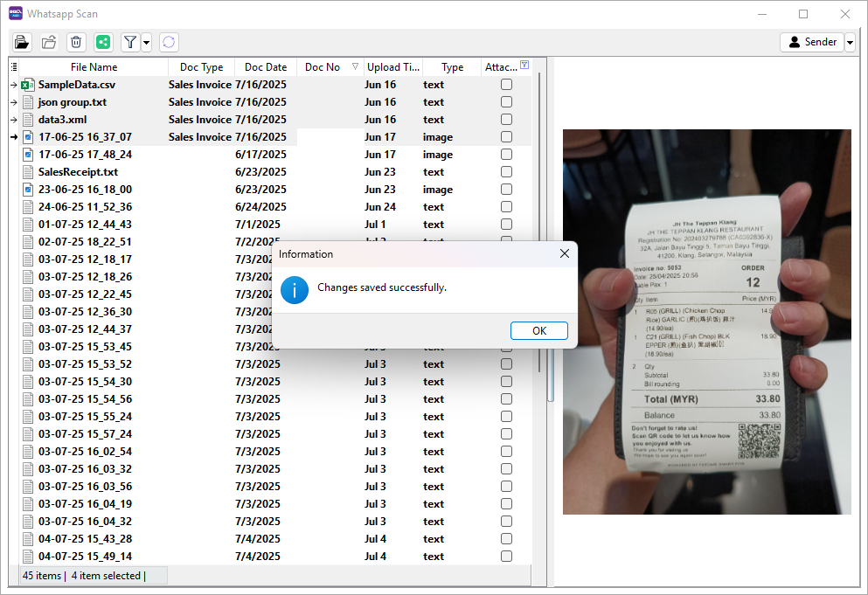The width and height of the screenshot is (868, 595).
Task: Tick the attachment checkbox for SampleData.csv
Action: pos(506,85)
